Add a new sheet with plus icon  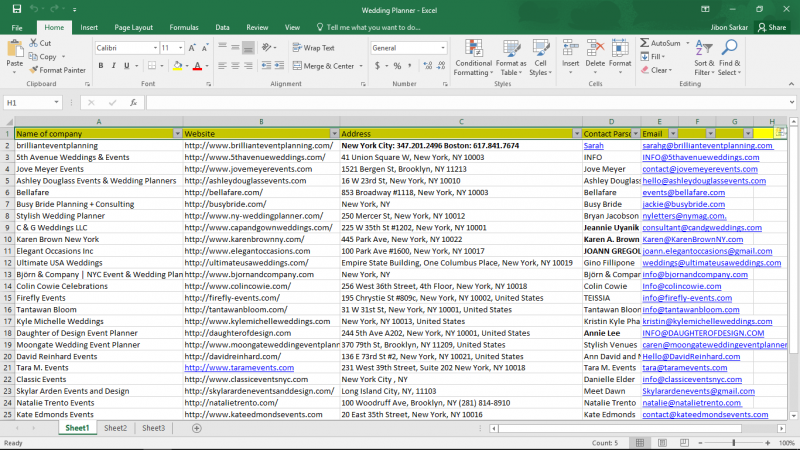[196, 428]
